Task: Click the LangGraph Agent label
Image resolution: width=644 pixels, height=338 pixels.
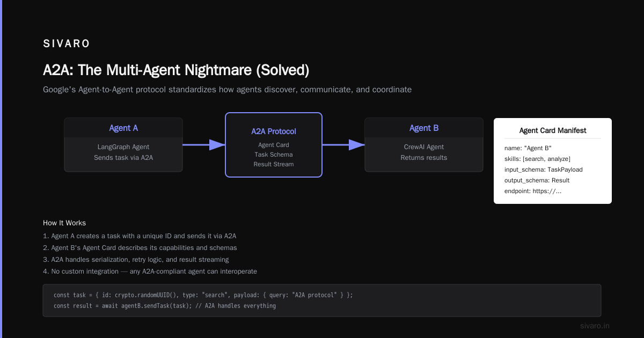Action: coord(123,147)
